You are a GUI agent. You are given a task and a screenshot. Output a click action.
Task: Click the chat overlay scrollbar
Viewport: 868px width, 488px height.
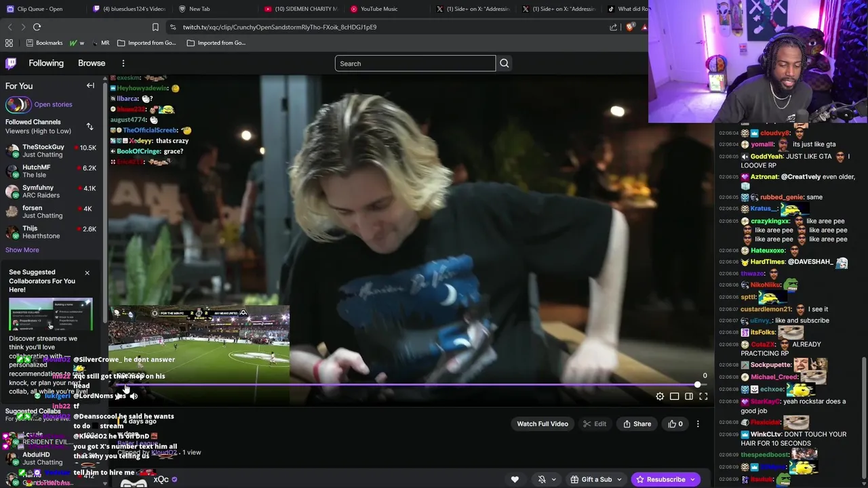(x=864, y=420)
